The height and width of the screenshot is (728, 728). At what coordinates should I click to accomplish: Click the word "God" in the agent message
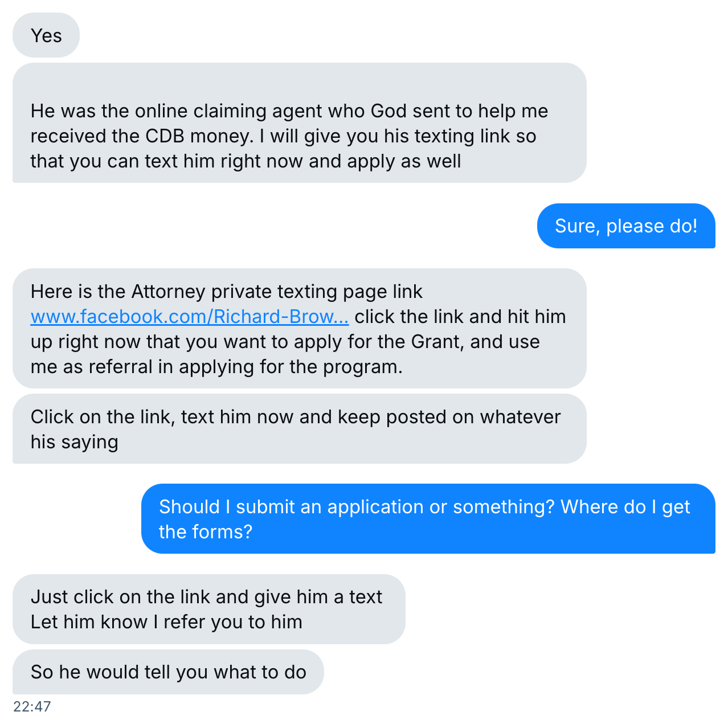388,111
